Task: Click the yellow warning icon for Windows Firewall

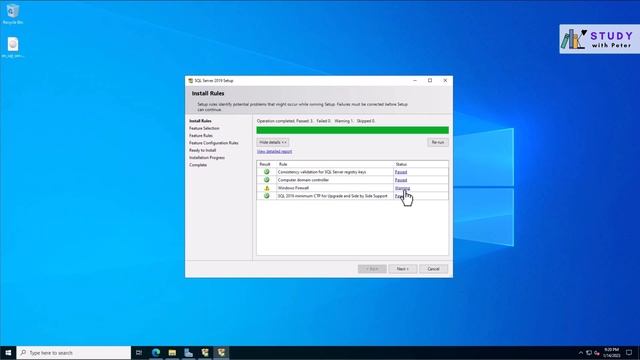Action: point(267,188)
